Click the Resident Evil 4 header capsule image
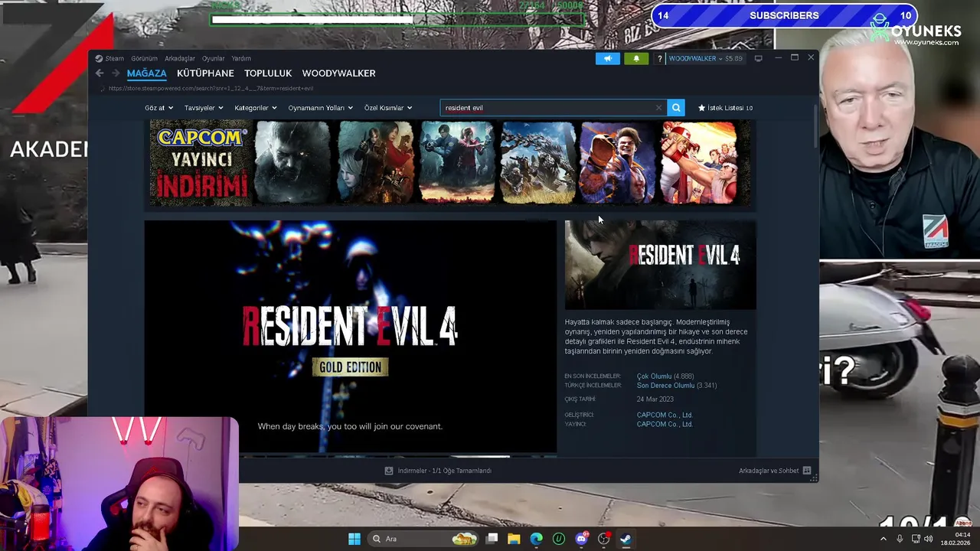 click(x=660, y=265)
